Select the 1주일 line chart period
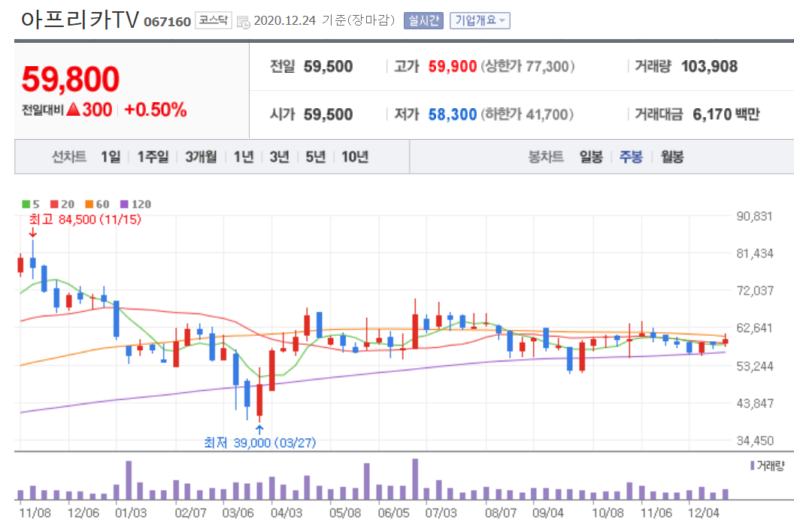This screenshot has height=532, width=794. tap(153, 157)
